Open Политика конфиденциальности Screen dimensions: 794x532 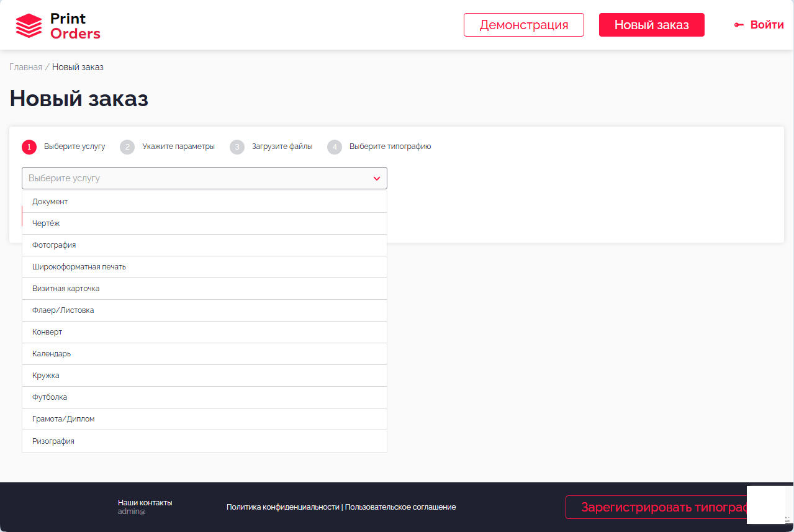tap(282, 507)
